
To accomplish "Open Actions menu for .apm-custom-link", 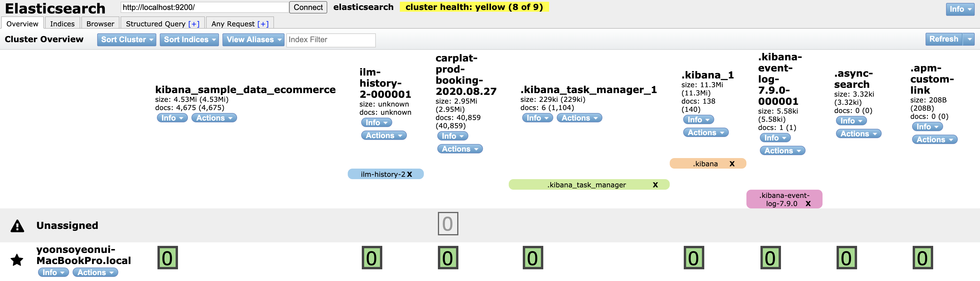I will pos(935,140).
